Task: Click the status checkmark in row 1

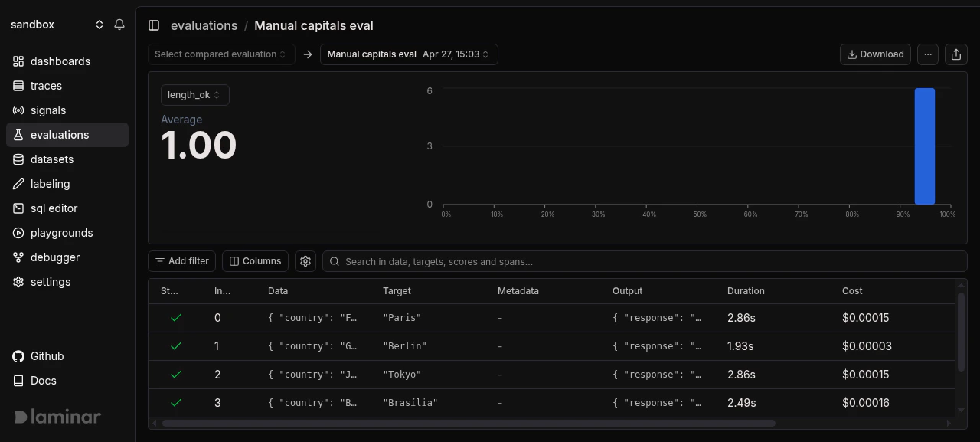Action: 176,346
